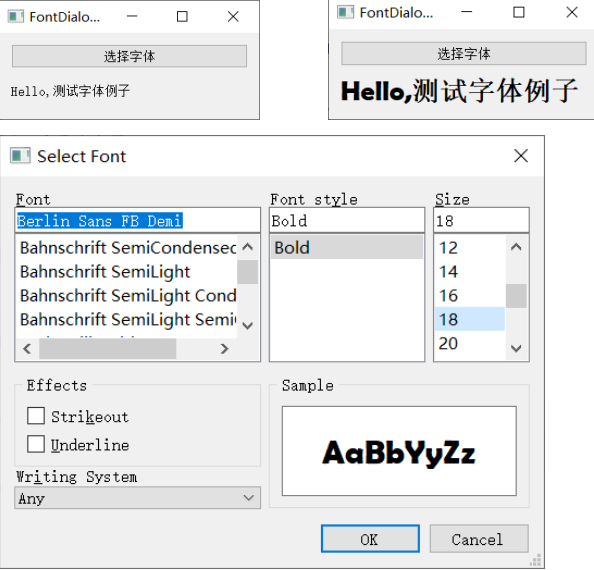Click the Font name input field
This screenshot has width=594, height=570.
click(138, 220)
